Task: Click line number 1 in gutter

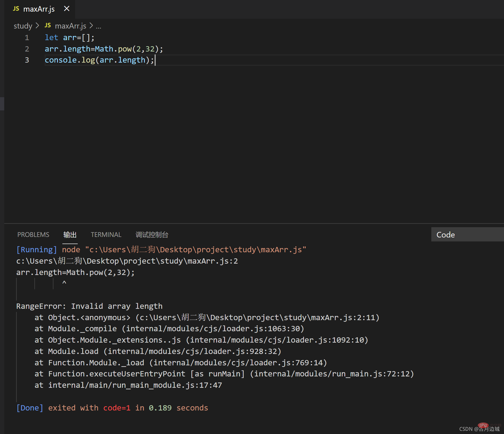Action: [27, 38]
